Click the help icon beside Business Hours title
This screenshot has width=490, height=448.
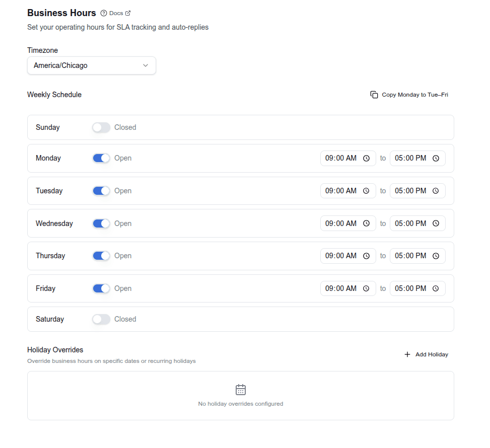click(x=103, y=13)
